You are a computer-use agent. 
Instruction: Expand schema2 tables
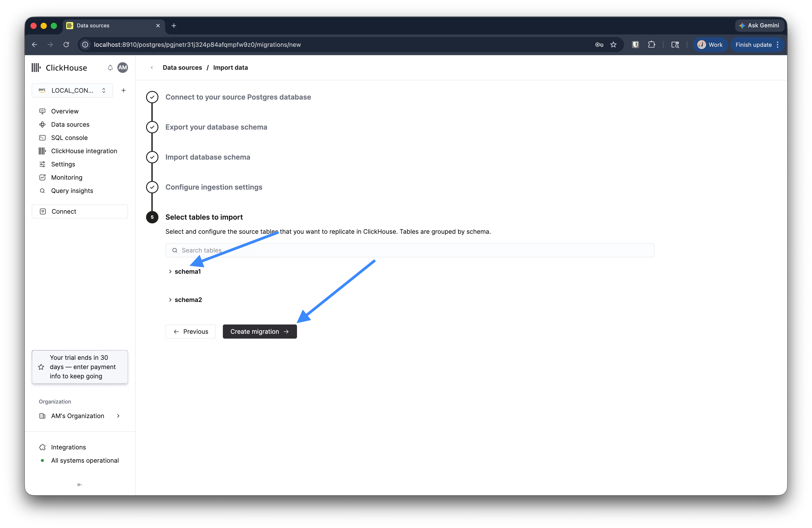[x=185, y=300]
